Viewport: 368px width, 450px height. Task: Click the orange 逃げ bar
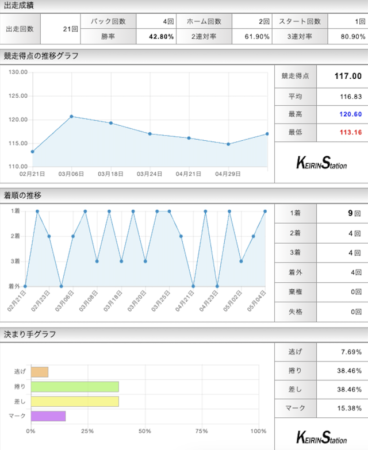point(40,372)
